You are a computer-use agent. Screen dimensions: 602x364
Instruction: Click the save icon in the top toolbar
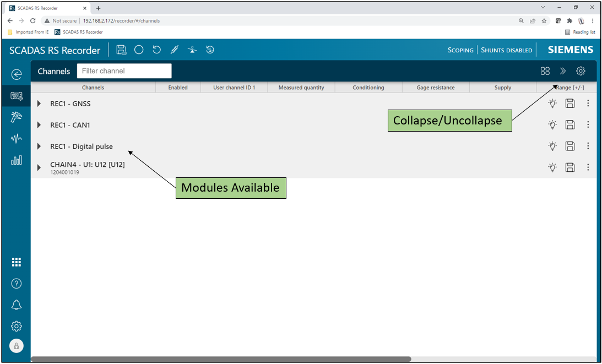tap(122, 50)
